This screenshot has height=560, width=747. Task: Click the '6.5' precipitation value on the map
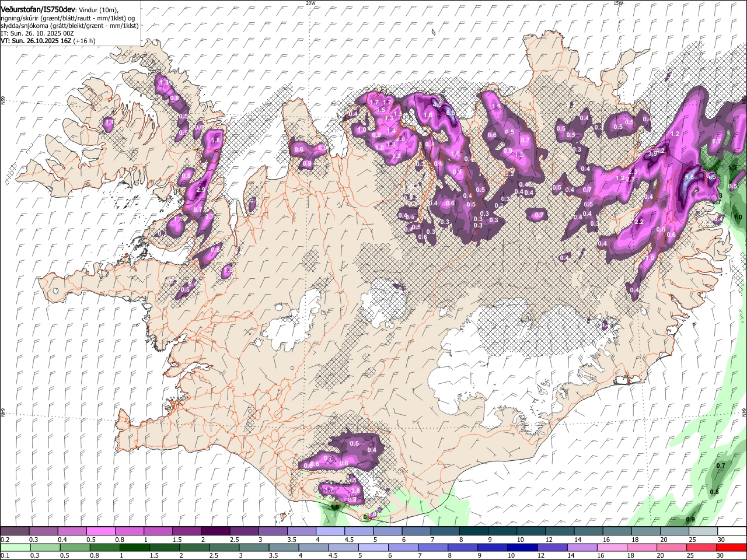click(x=450, y=113)
